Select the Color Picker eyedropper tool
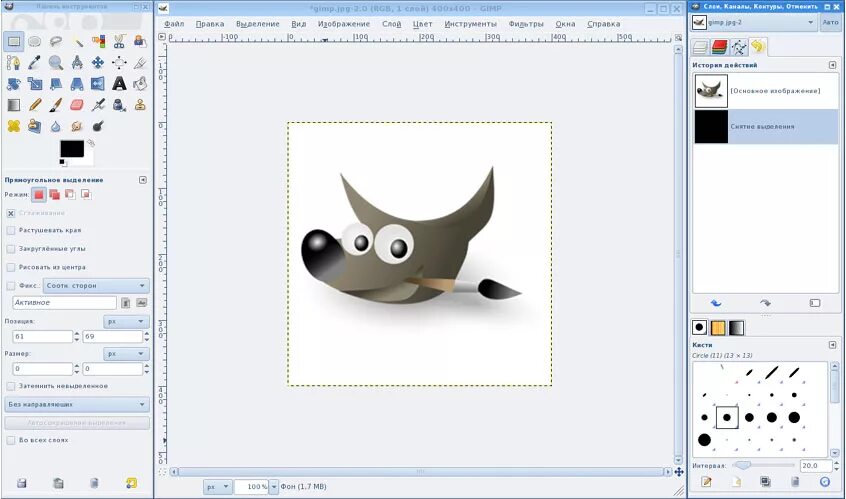This screenshot has height=499, width=846. click(35, 63)
